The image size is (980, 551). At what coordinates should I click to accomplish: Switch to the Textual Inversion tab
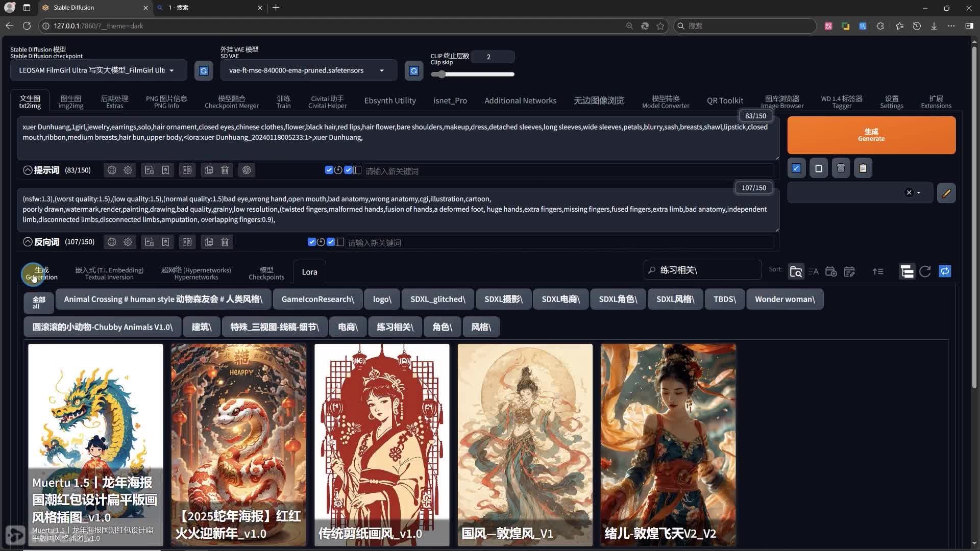109,273
